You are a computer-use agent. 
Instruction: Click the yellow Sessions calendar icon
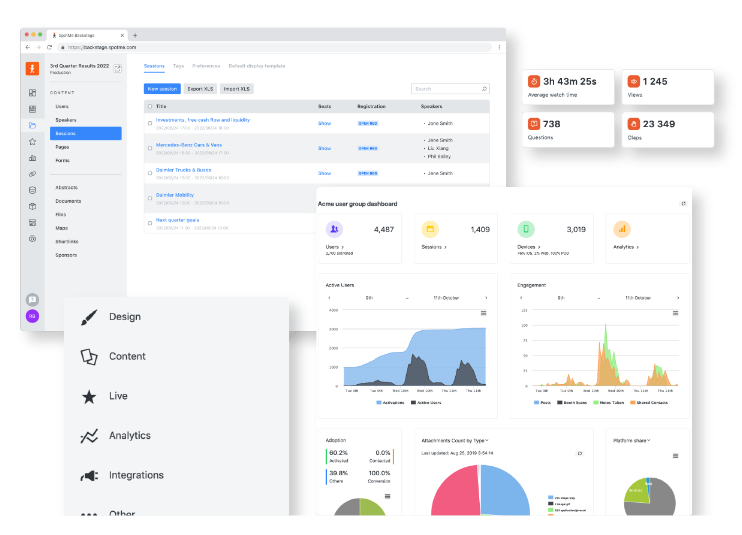(430, 229)
